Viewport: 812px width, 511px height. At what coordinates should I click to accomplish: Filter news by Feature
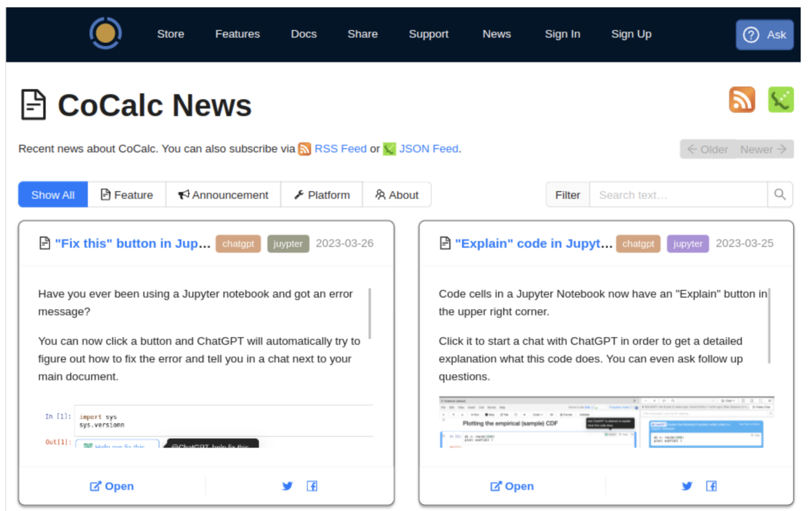tap(127, 195)
